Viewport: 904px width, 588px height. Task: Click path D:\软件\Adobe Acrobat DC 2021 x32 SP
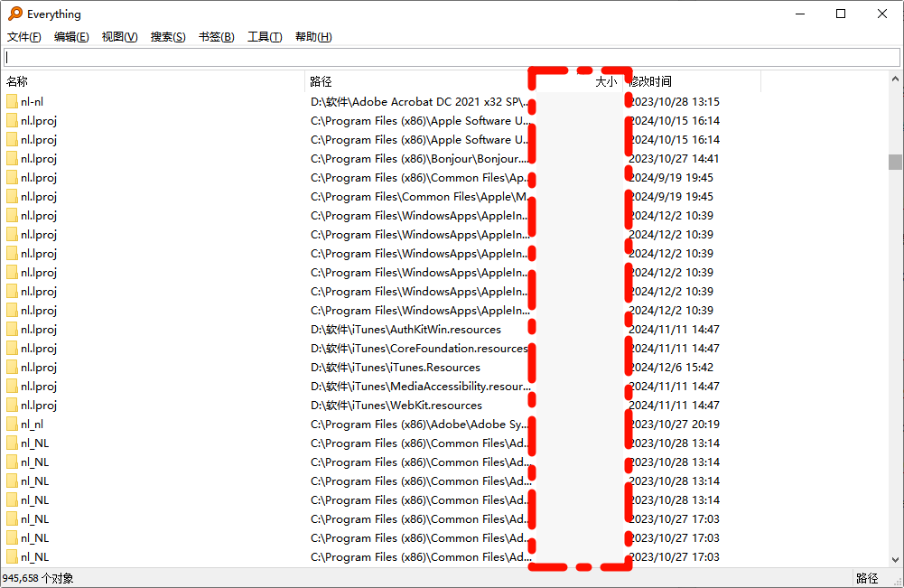419,102
